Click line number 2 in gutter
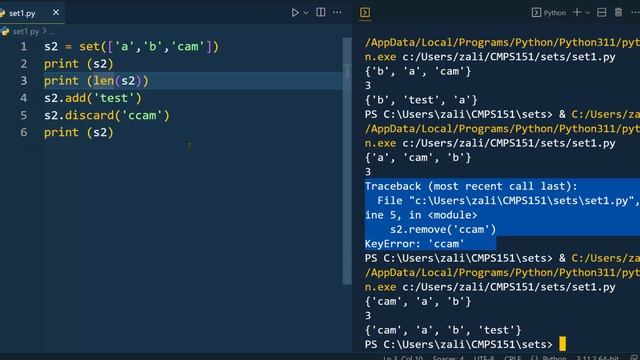The height and width of the screenshot is (360, 640). point(24,64)
